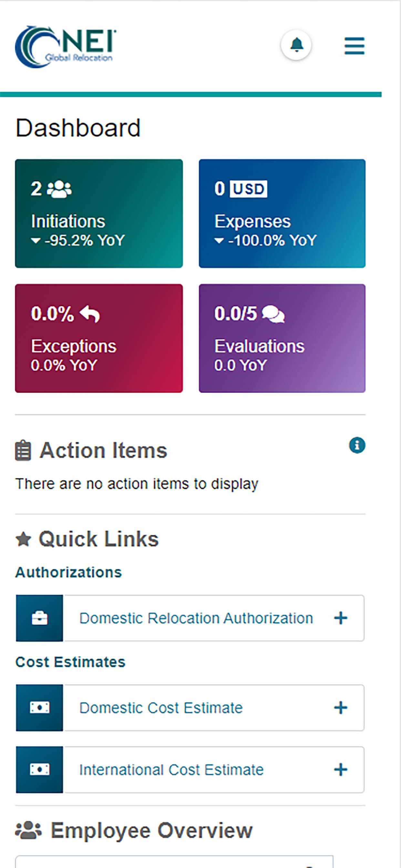The image size is (401, 868).
Task: Open the hamburger navigation menu
Action: tap(354, 46)
